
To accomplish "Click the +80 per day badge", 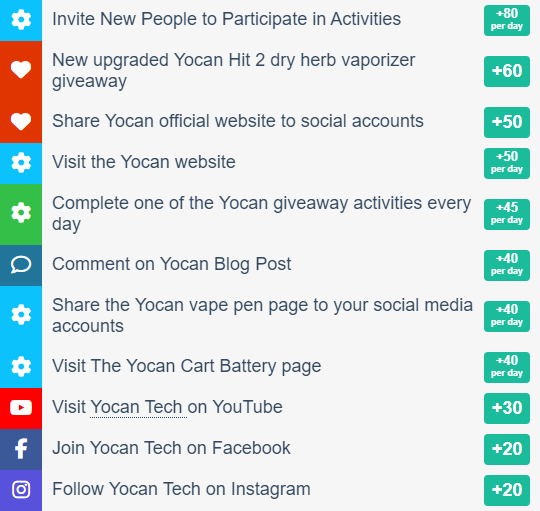I will pyautogui.click(x=507, y=20).
